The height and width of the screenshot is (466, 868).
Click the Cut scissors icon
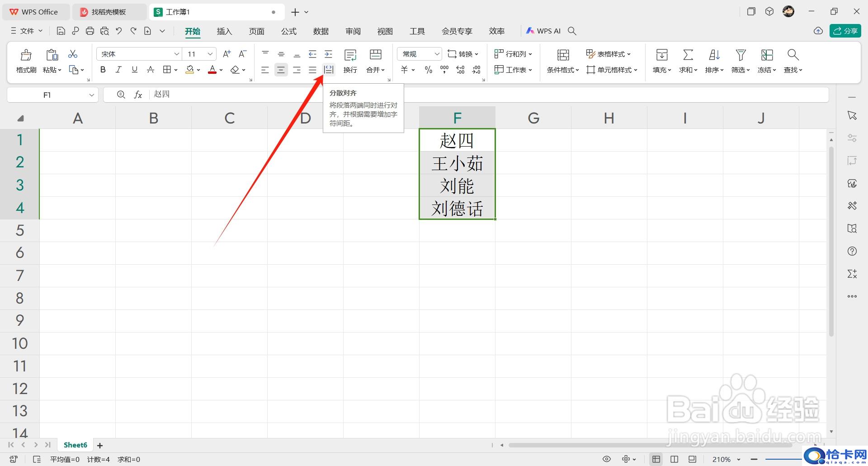[x=73, y=54]
